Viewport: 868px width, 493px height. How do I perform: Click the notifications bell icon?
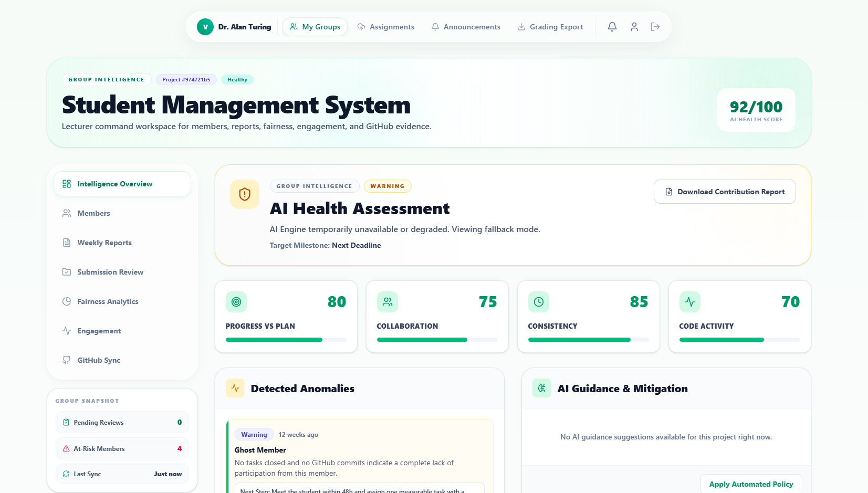(x=612, y=27)
